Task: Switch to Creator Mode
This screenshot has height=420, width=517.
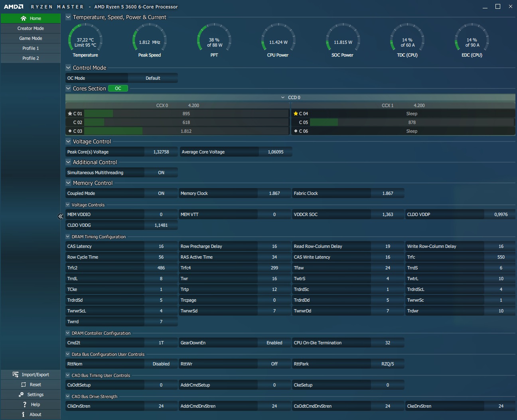Action: point(31,28)
